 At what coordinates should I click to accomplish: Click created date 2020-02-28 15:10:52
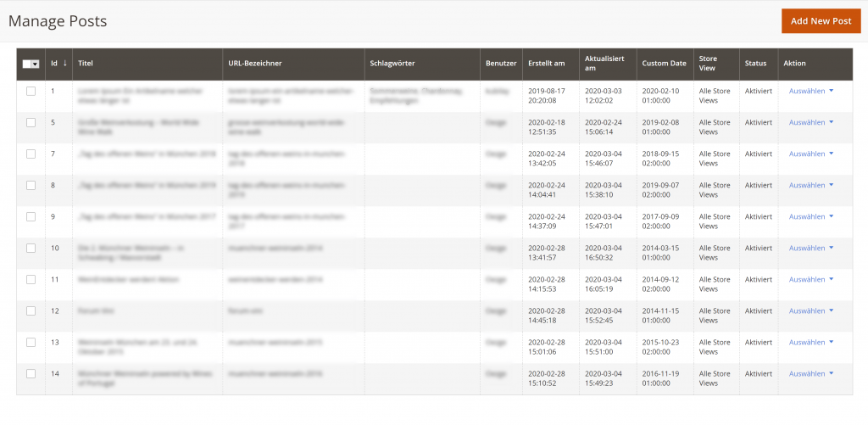coord(547,378)
